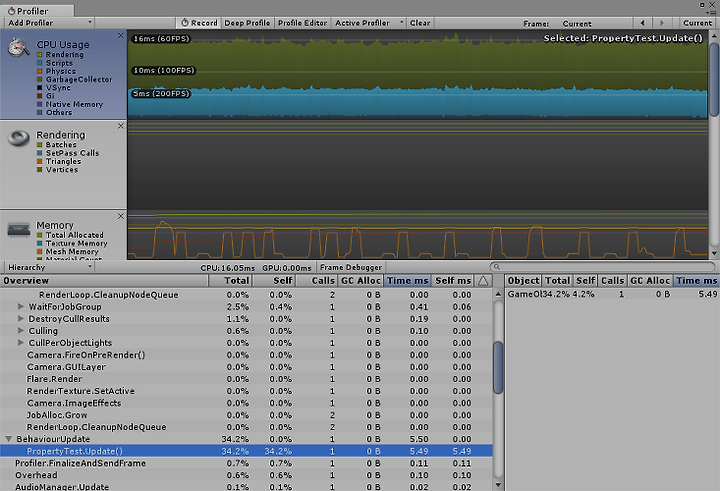The height and width of the screenshot is (491, 720).
Task: Click the hierarchy search field
Action: 602,266
